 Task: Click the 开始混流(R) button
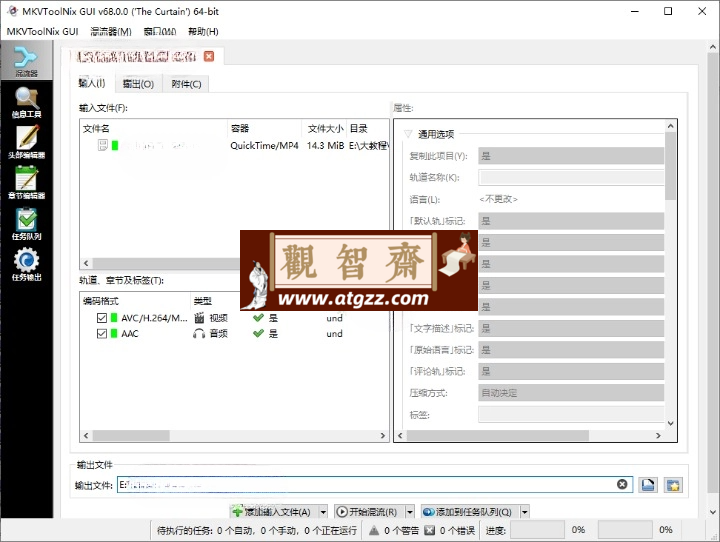tap(369, 512)
